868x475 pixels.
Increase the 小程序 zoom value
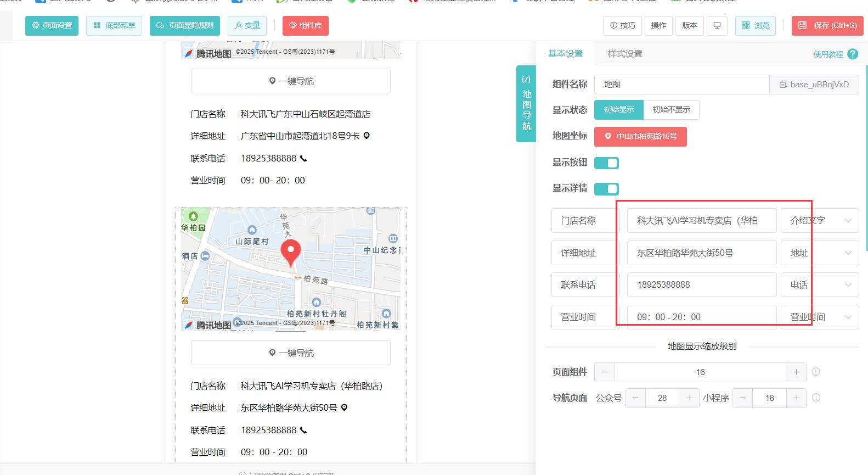coord(796,398)
